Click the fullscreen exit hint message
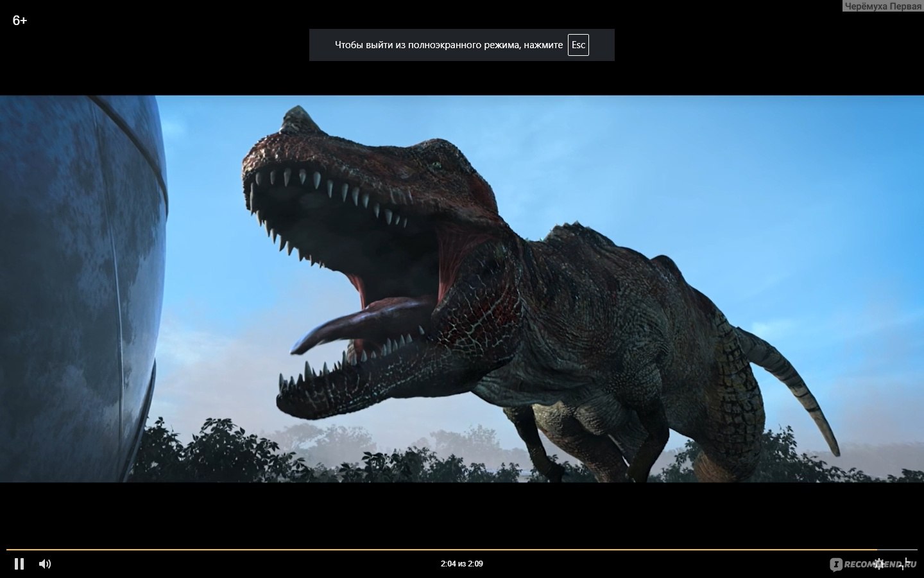Screen dimensions: 924x578 coord(462,45)
